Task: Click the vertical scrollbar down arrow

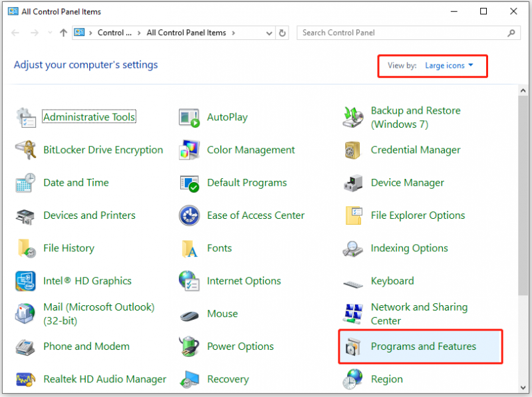Action: pyautogui.click(x=523, y=388)
